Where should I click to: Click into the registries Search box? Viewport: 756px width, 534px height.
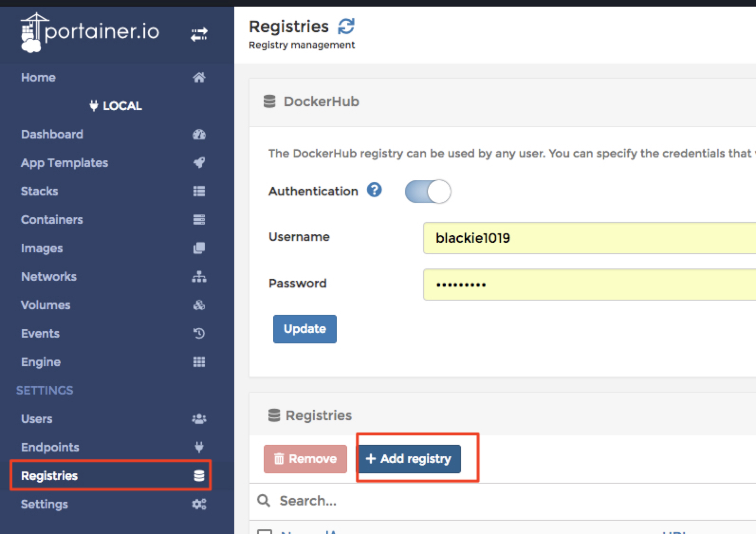point(427,501)
